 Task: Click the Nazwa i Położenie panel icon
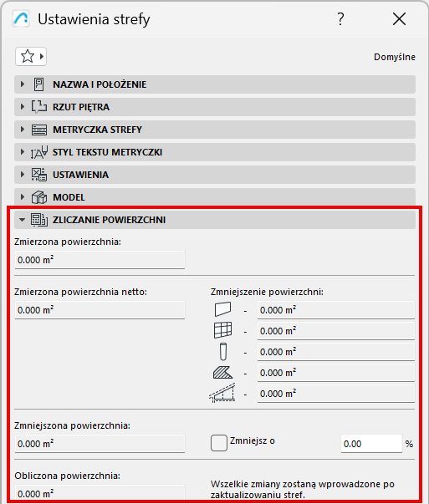[39, 84]
